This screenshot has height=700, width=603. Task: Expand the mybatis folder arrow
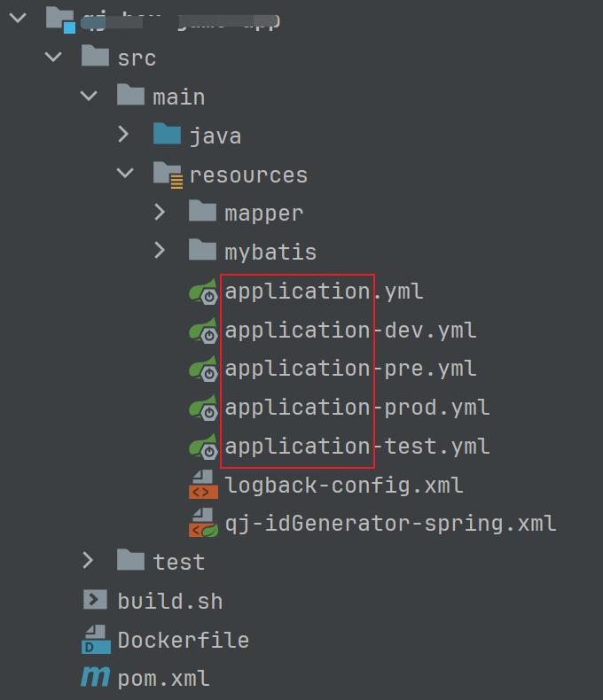(x=160, y=252)
